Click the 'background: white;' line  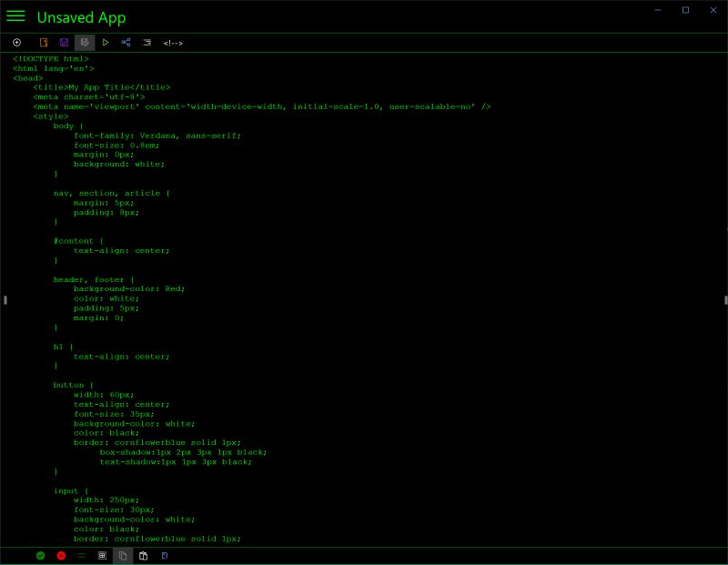point(119,165)
